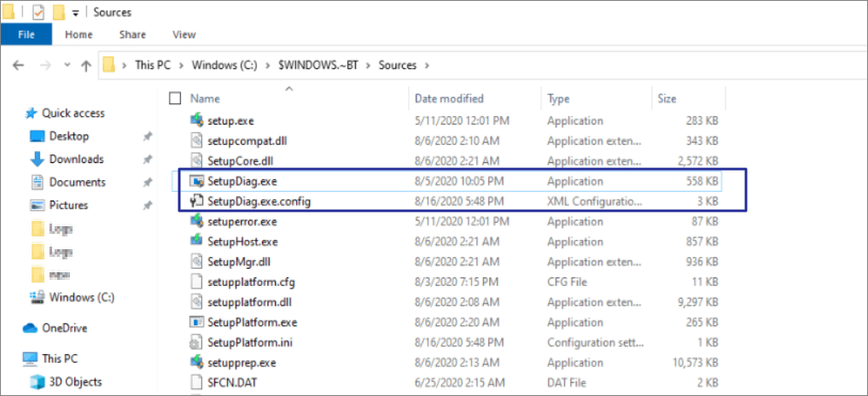Click the Desktop icon in sidebar
This screenshot has width=868, height=396.
click(x=37, y=137)
